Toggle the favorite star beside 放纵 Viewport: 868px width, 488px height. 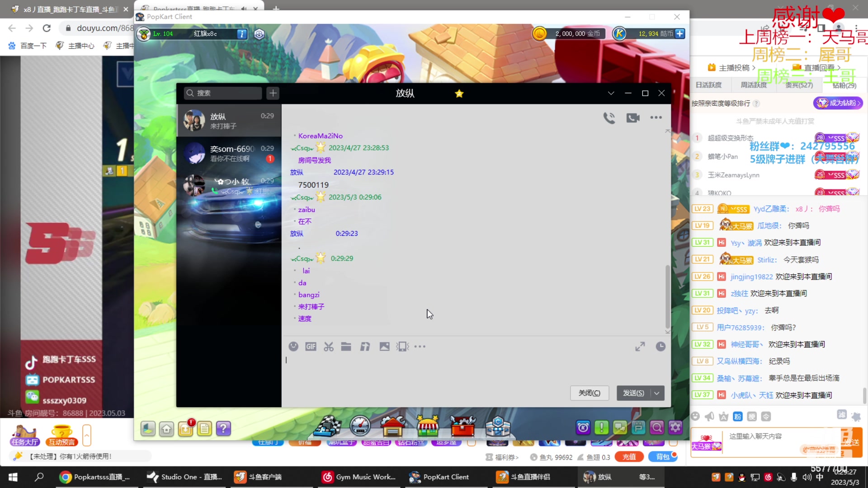[459, 94]
